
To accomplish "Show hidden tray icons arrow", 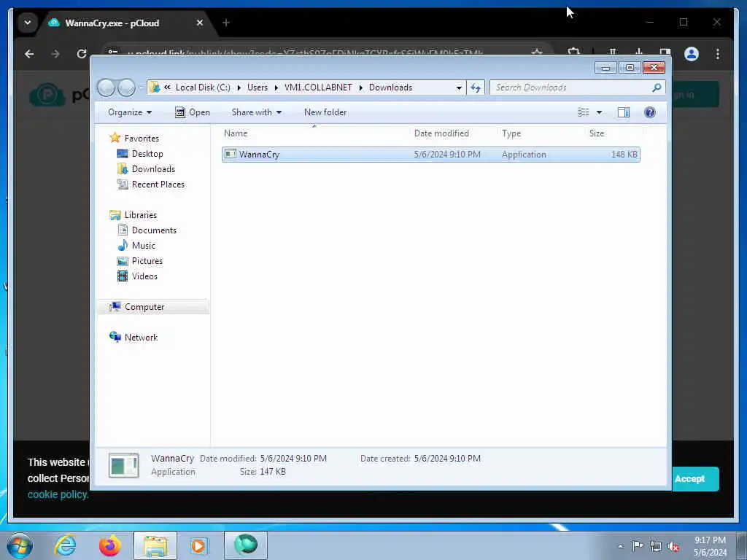I will tap(620, 546).
